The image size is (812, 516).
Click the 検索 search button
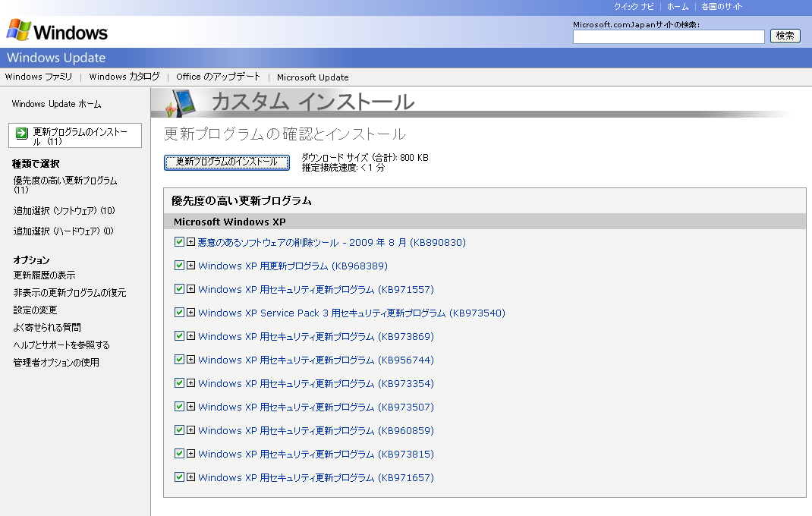[x=785, y=36]
